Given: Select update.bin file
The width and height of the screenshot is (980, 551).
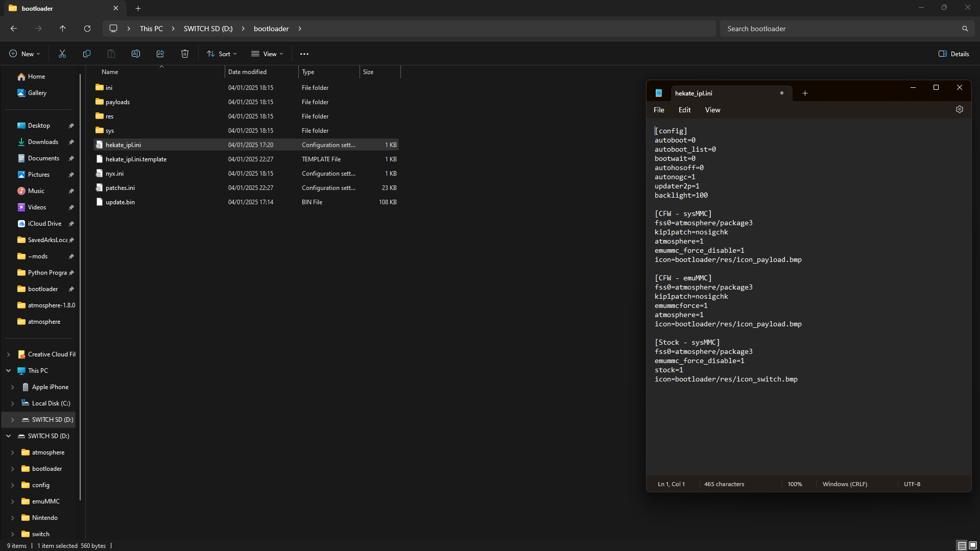Looking at the screenshot, I should tap(246, 202).
